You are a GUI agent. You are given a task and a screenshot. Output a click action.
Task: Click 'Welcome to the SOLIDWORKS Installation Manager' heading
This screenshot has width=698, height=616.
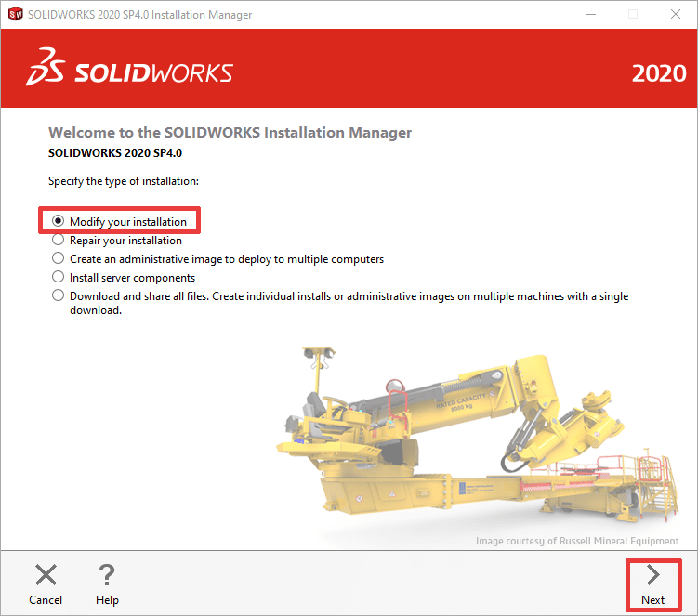coord(230,133)
